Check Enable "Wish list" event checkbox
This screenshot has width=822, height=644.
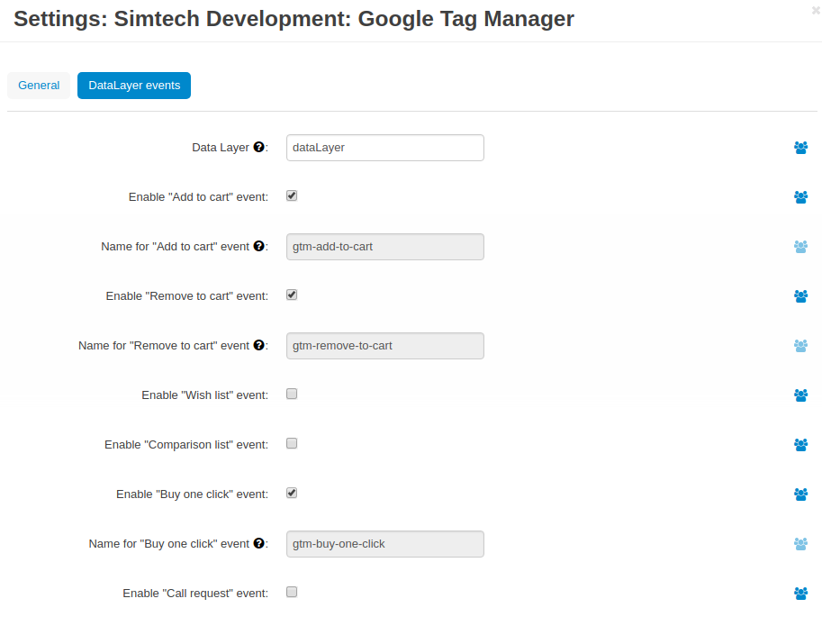tap(292, 394)
